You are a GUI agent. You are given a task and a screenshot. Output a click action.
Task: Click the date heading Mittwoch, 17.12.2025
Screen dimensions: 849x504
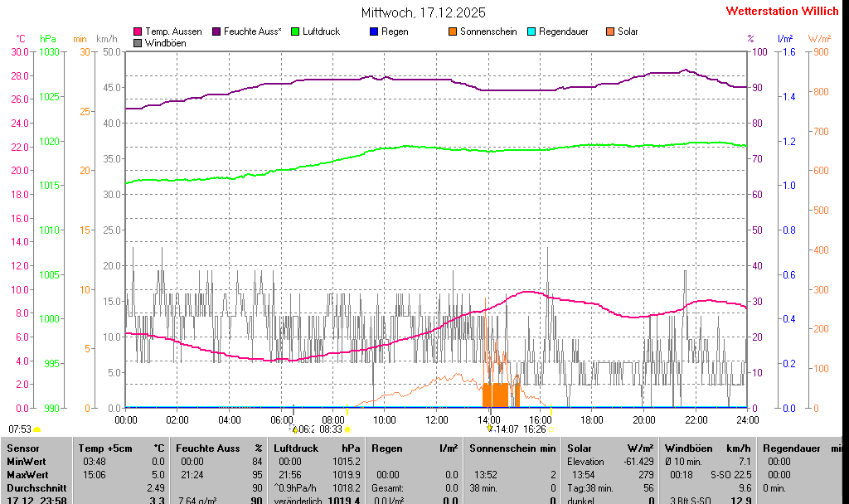[x=424, y=12]
